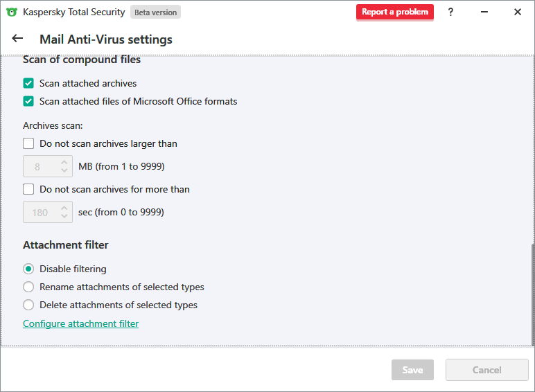535x392 pixels.
Task: Select Rename attachments of selected types
Action: (28, 287)
